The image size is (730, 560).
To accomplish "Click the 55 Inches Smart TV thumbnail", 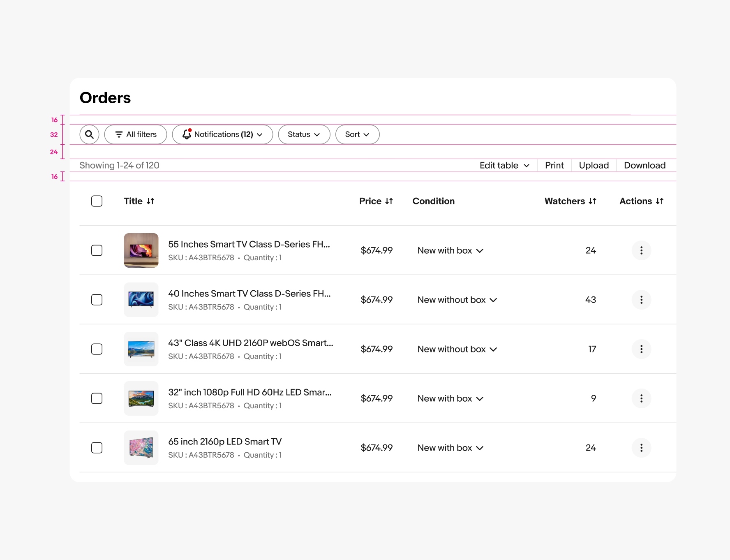I will click(141, 250).
